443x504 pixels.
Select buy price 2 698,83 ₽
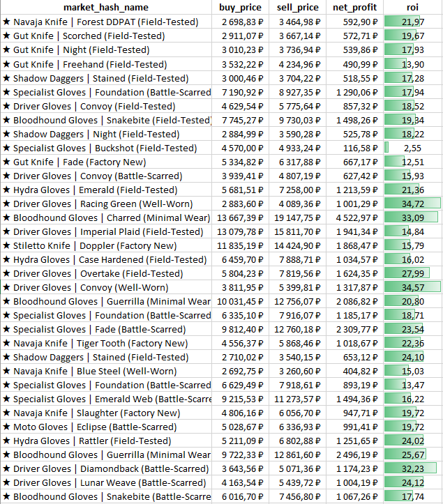[240, 22]
